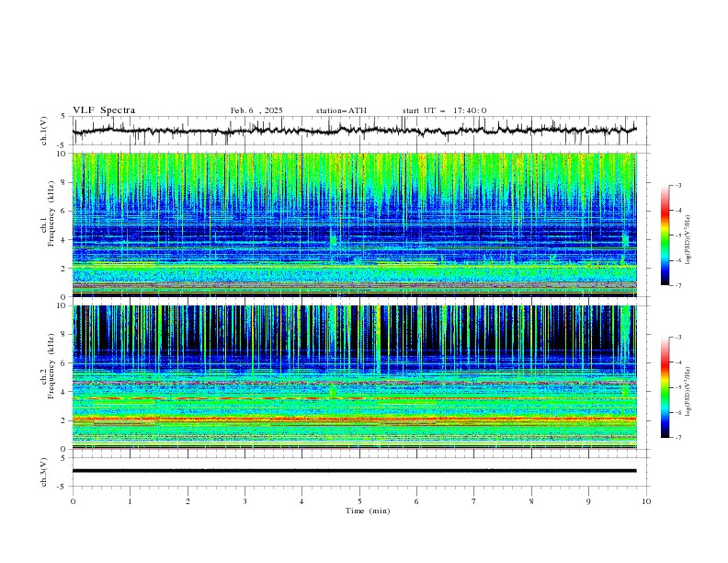
Task: Click the time axis tick label '10'
Action: click(646, 501)
